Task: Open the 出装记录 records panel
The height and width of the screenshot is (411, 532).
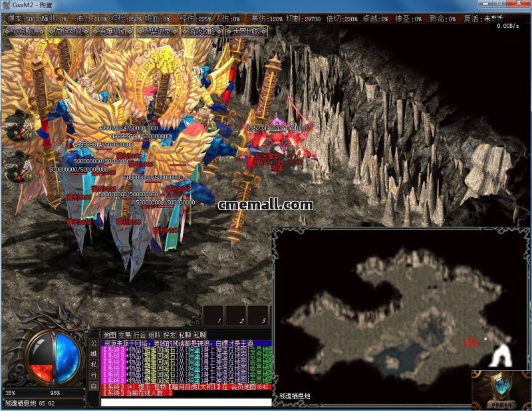Action: pyautogui.click(x=158, y=31)
